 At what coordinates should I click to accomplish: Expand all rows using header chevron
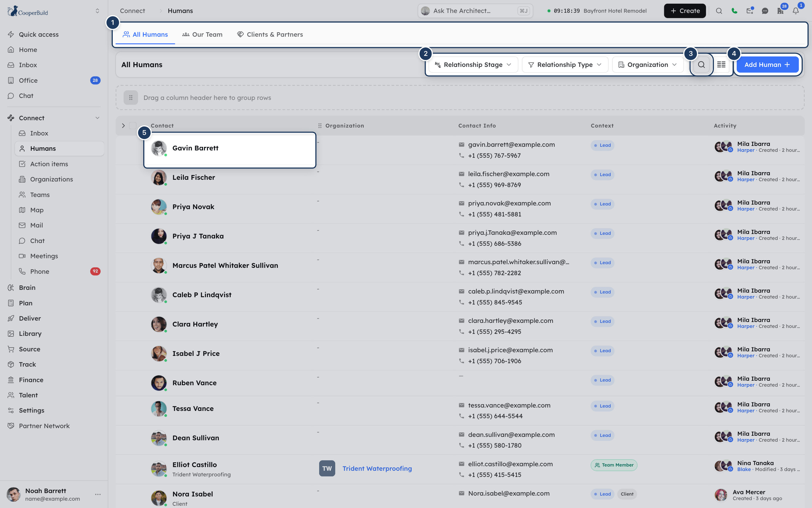[123, 126]
